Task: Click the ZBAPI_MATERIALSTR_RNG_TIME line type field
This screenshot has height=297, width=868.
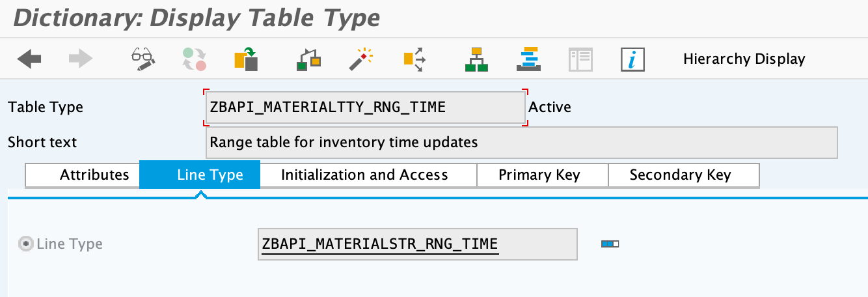Action: 417,244
